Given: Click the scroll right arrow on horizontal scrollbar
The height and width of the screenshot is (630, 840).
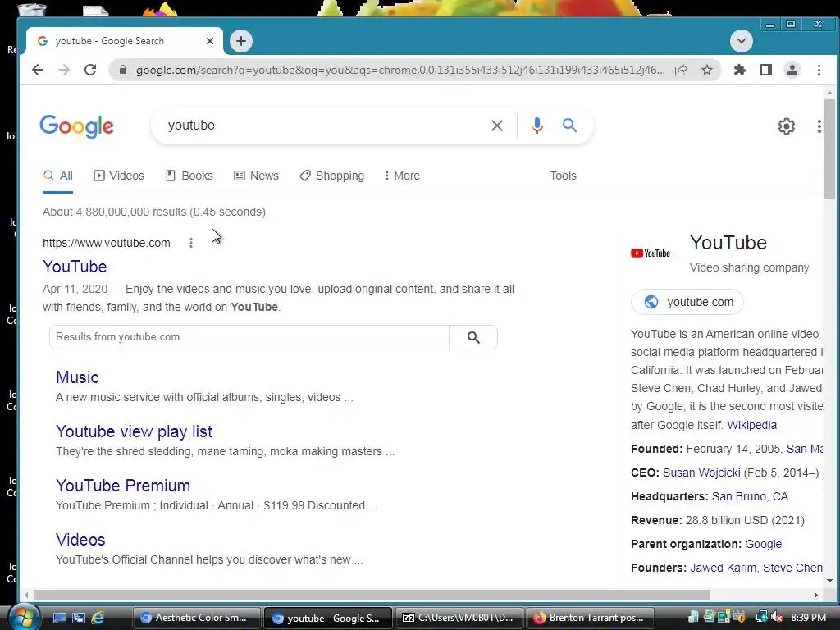Looking at the screenshot, I should [816, 596].
